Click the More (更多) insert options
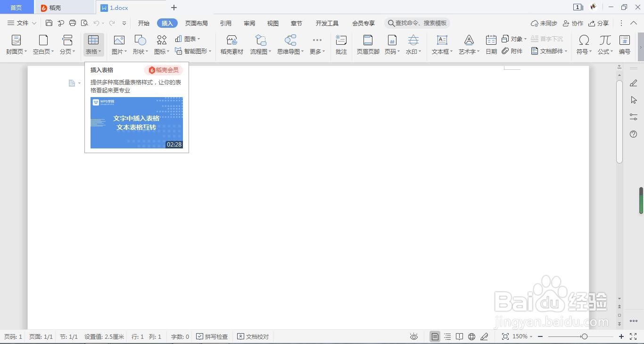This screenshot has width=644, height=344. point(317,45)
